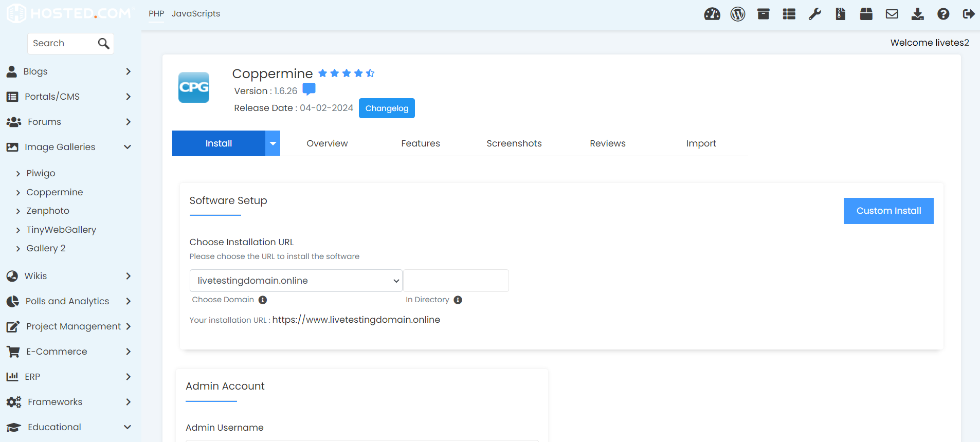Open Zenphoto in the sidebar

[48, 211]
